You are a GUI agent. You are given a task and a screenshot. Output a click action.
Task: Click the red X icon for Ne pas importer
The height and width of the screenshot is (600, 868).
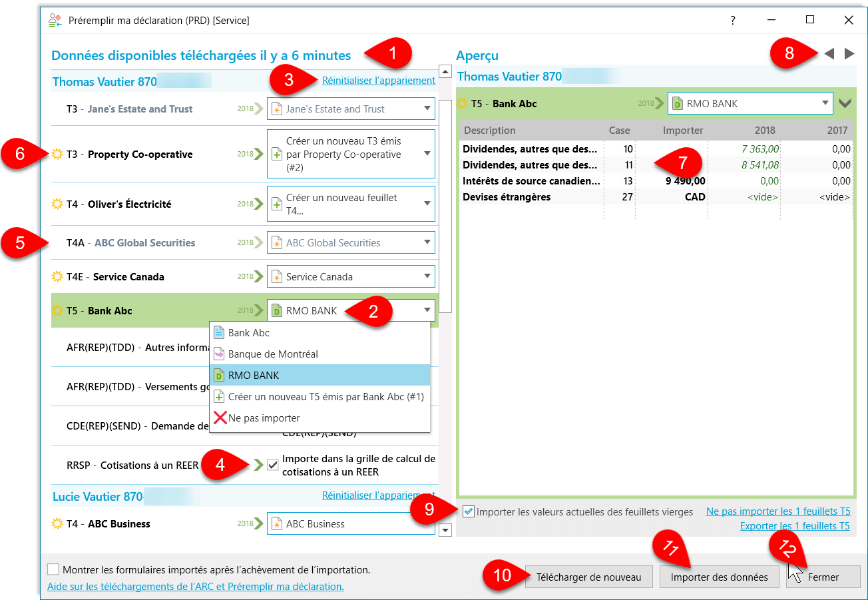click(x=219, y=418)
